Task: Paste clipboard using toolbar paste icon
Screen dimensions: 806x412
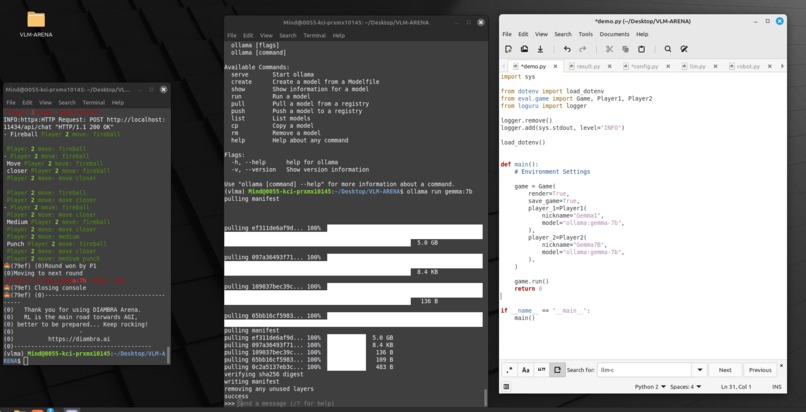Action: pos(642,49)
